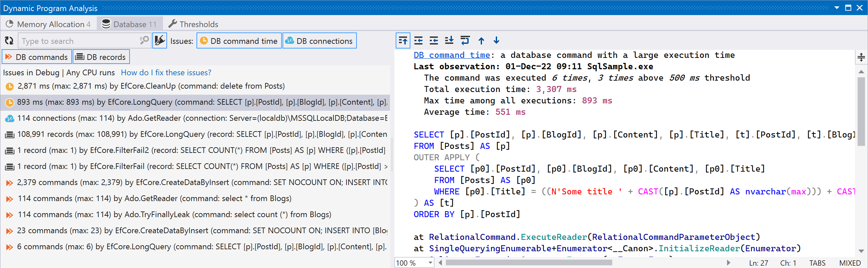Toggle the DB connections issue filter
The image size is (868, 268).
coord(319,41)
